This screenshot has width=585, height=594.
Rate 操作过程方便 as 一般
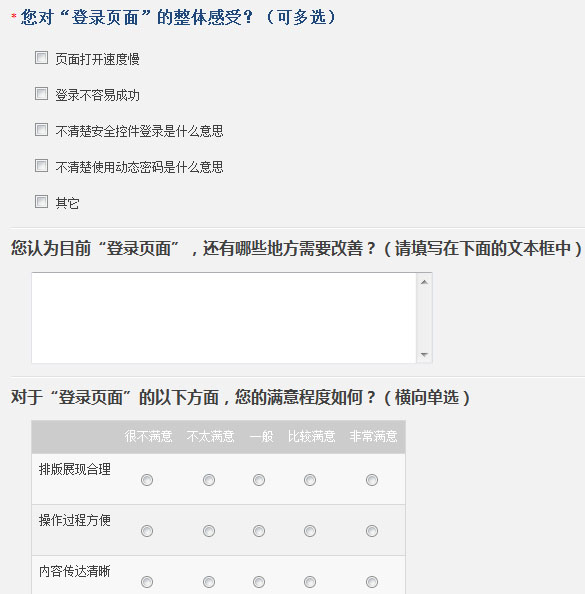click(259, 531)
